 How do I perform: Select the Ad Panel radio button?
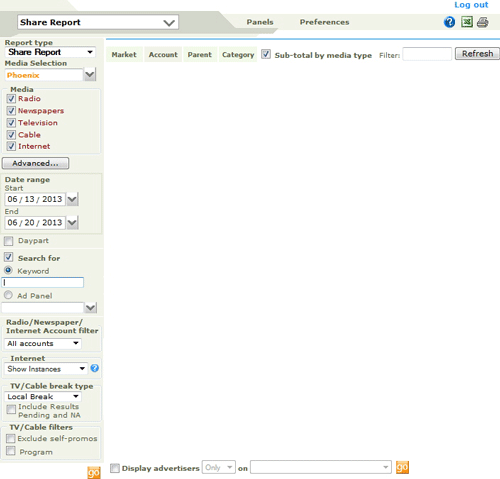[8, 295]
